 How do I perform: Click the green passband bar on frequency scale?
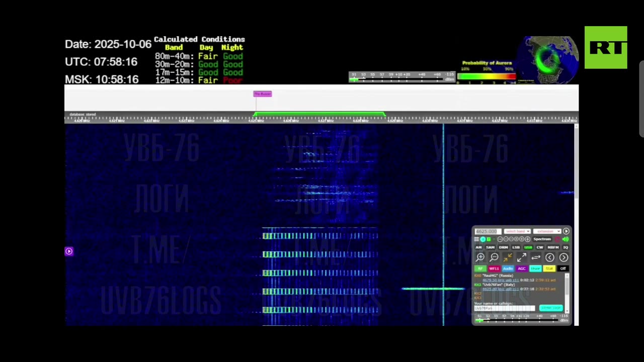(x=319, y=115)
